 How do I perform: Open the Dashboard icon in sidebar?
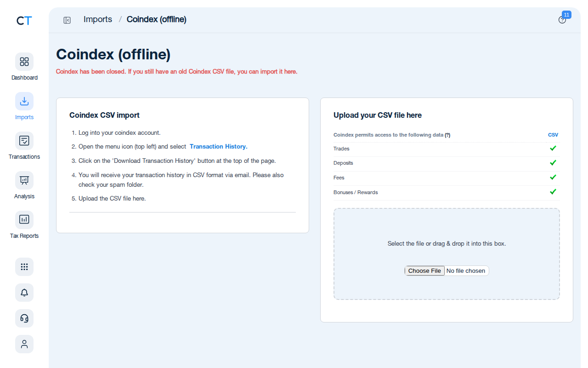click(24, 62)
